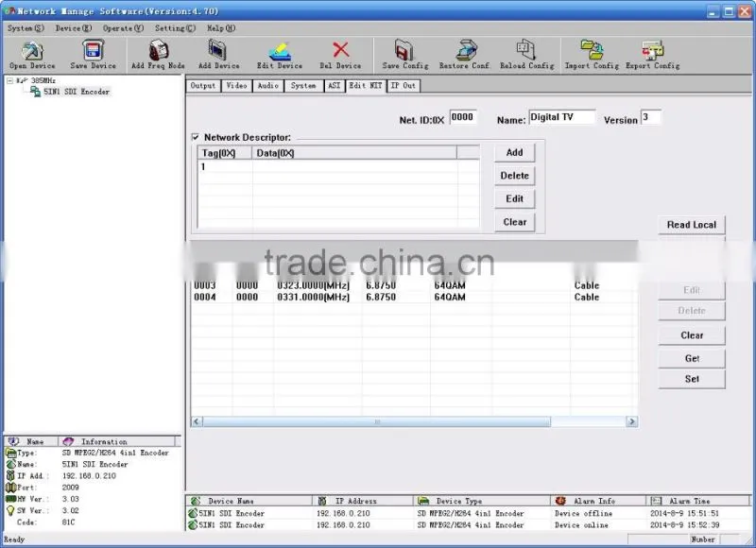Click the scrollbar right arrow

[631, 421]
